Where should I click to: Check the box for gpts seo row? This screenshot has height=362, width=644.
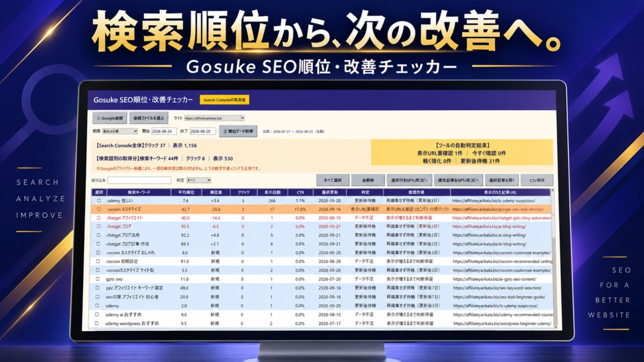point(98,279)
